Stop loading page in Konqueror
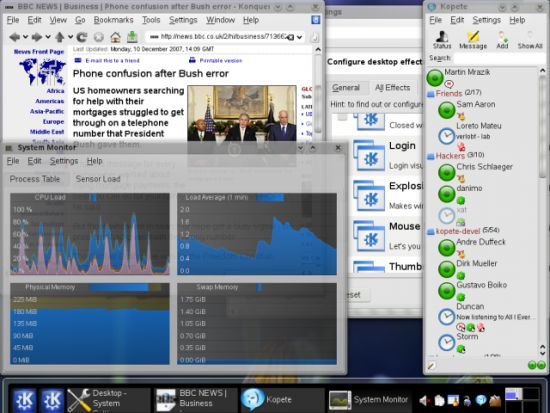This screenshot has width=550, height=413. [x=99, y=37]
